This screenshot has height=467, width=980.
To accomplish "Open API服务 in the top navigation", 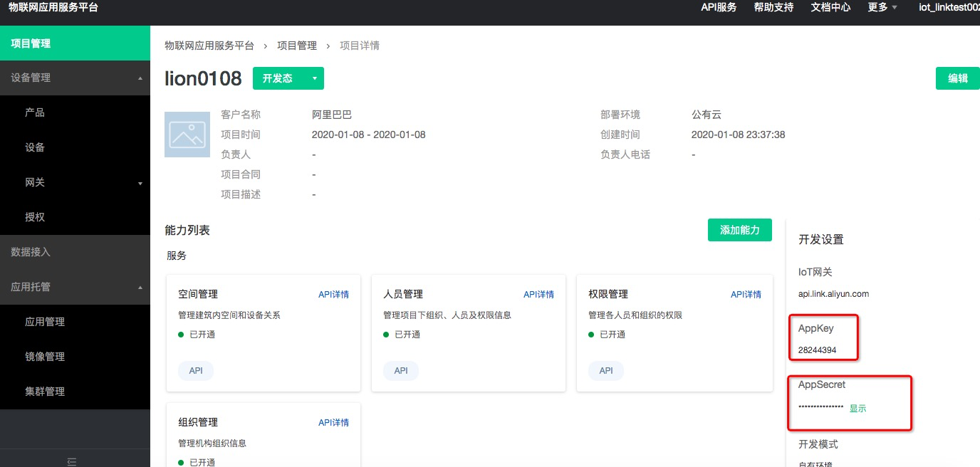I will pyautogui.click(x=719, y=7).
